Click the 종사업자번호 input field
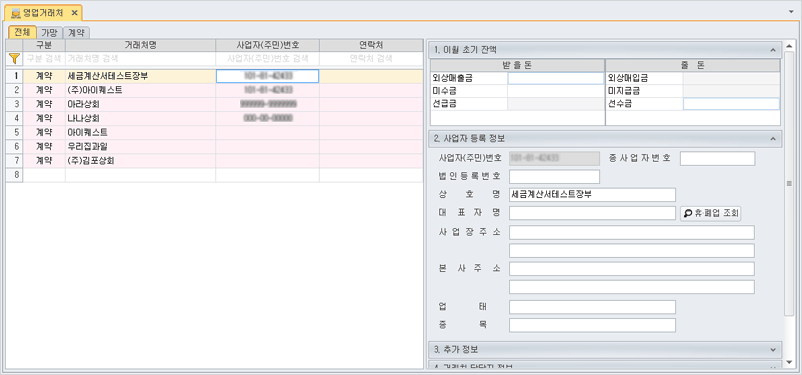The image size is (802, 375). (718, 159)
